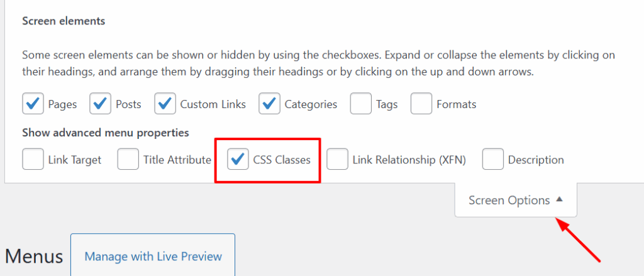Click 'Show advanced menu properties' legend

tap(106, 133)
